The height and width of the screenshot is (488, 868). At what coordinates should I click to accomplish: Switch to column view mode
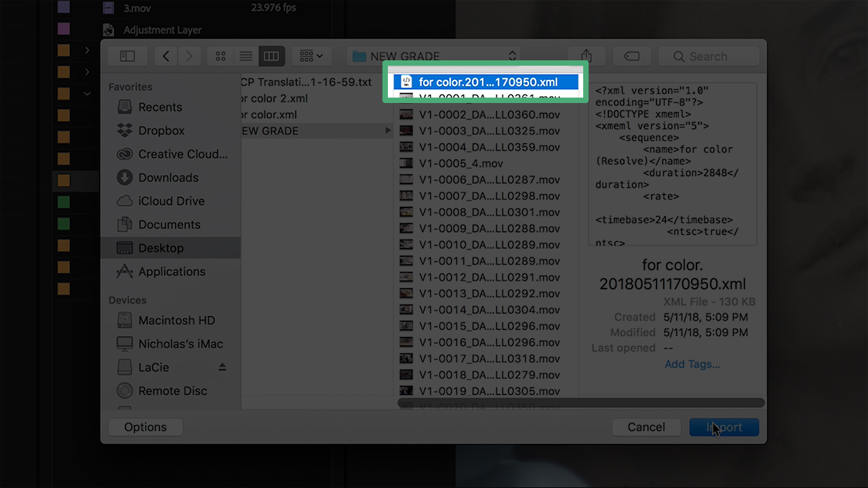tap(271, 56)
